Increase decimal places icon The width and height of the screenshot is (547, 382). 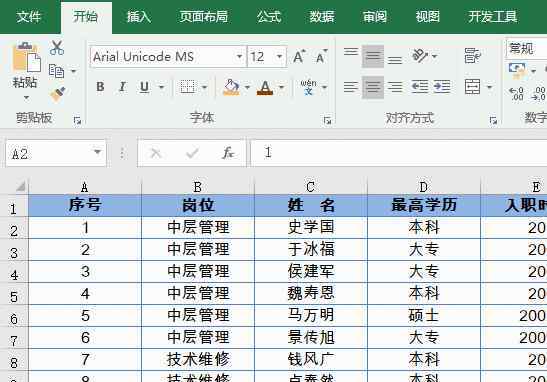pos(516,94)
